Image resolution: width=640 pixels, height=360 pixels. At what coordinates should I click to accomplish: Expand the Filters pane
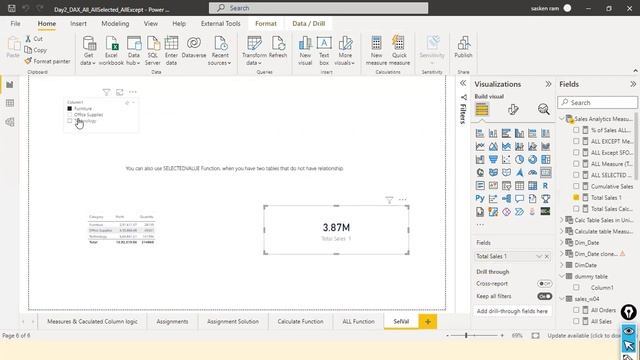(463, 83)
